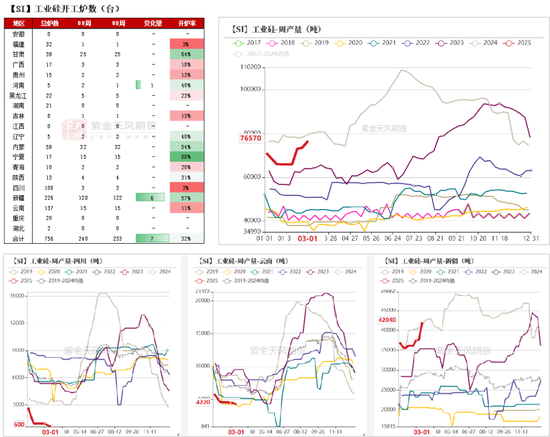550x437 pixels.
Task: Click the 2023 legend marker in Yunnan chart
Action: [310, 272]
